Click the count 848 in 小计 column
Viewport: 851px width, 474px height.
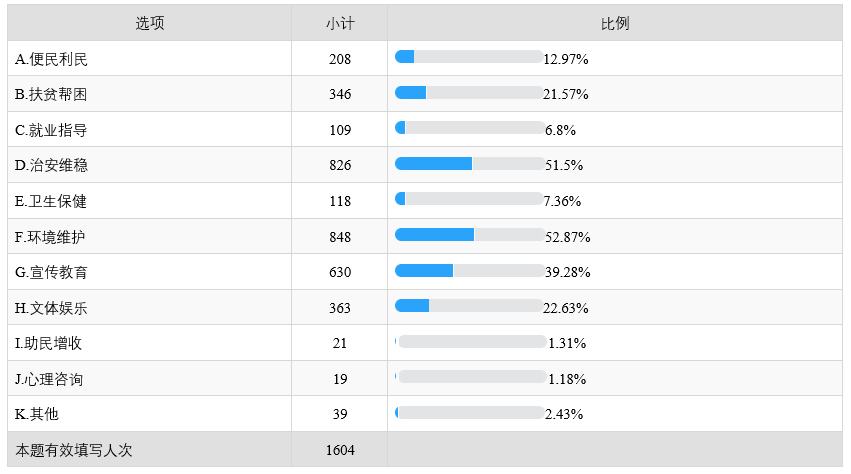339,236
